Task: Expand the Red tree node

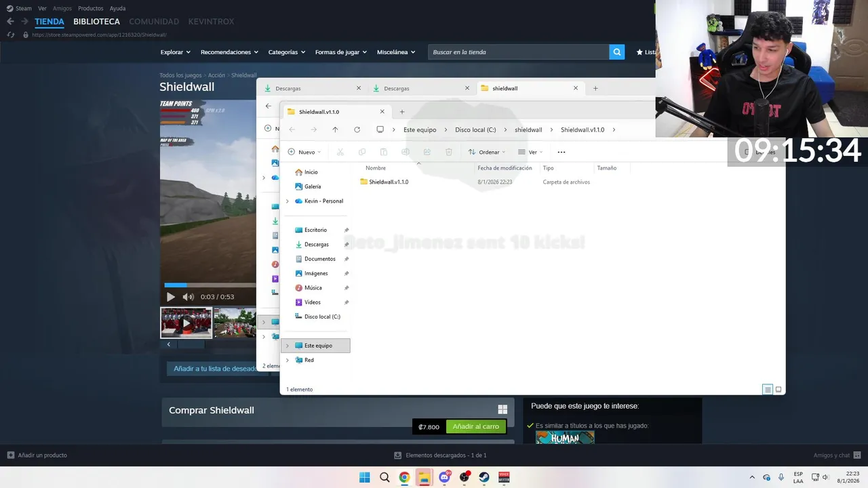Action: [x=288, y=360]
